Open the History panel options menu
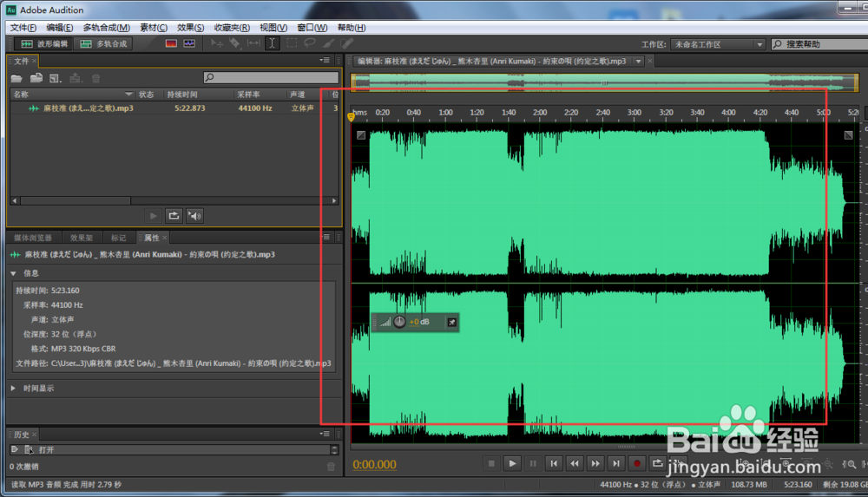Screen dimensions: 868x497 click(x=325, y=434)
